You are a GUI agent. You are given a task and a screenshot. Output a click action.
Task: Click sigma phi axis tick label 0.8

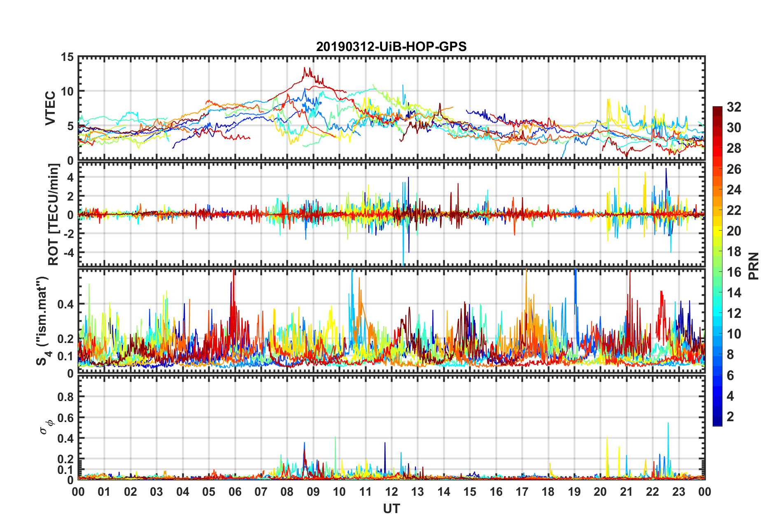tap(65, 397)
